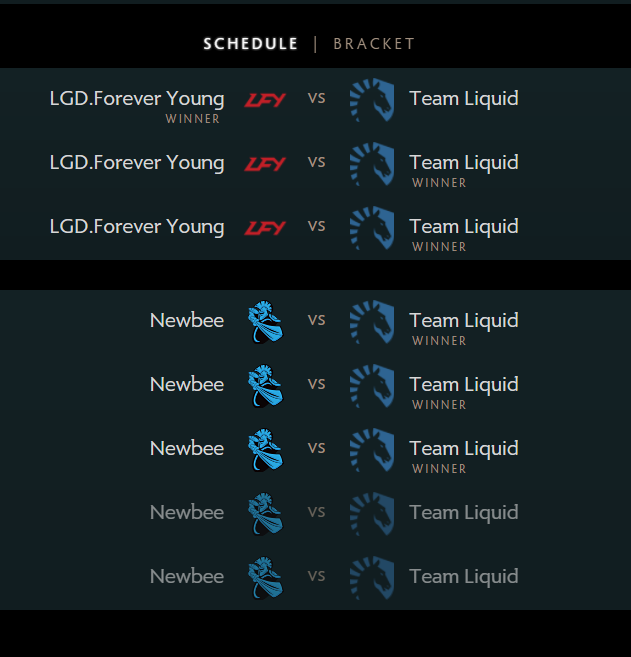The image size is (631, 657).
Task: Click Team Liquid logo in first Newbee match
Action: pos(372,322)
